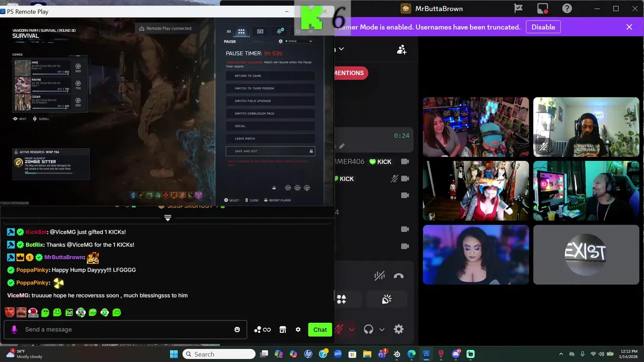Dismiss the Streamer Mode banner with X
Image resolution: width=644 pixels, height=362 pixels.
pyautogui.click(x=629, y=27)
